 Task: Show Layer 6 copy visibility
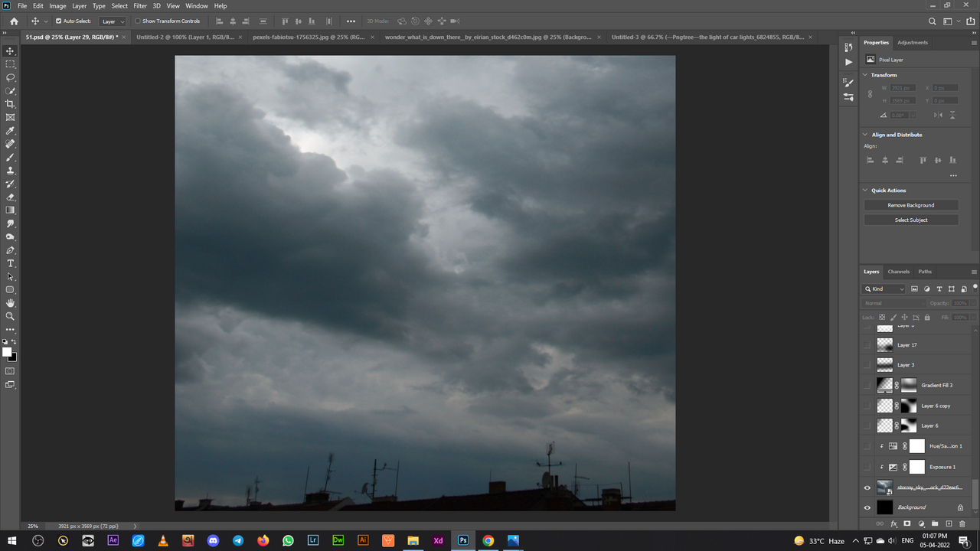pyautogui.click(x=867, y=406)
